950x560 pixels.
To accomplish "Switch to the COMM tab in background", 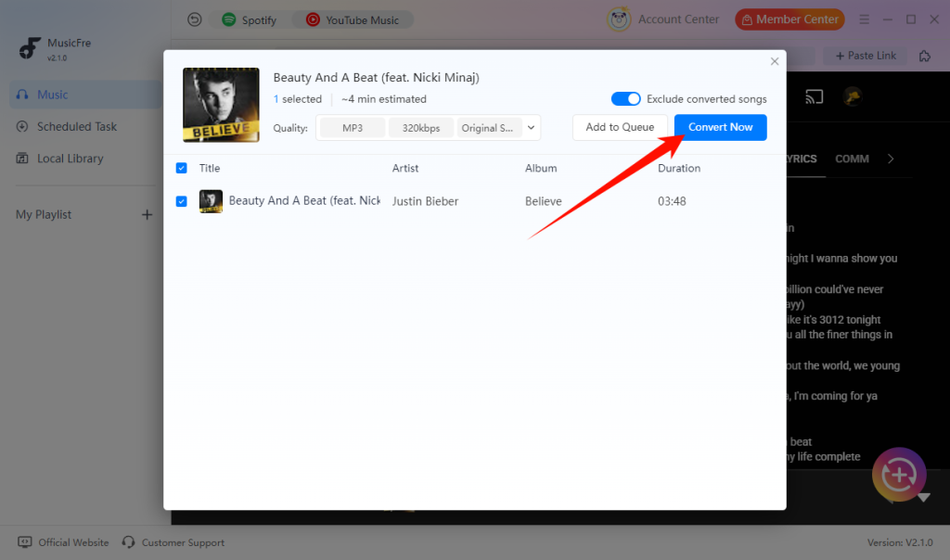I will [852, 159].
